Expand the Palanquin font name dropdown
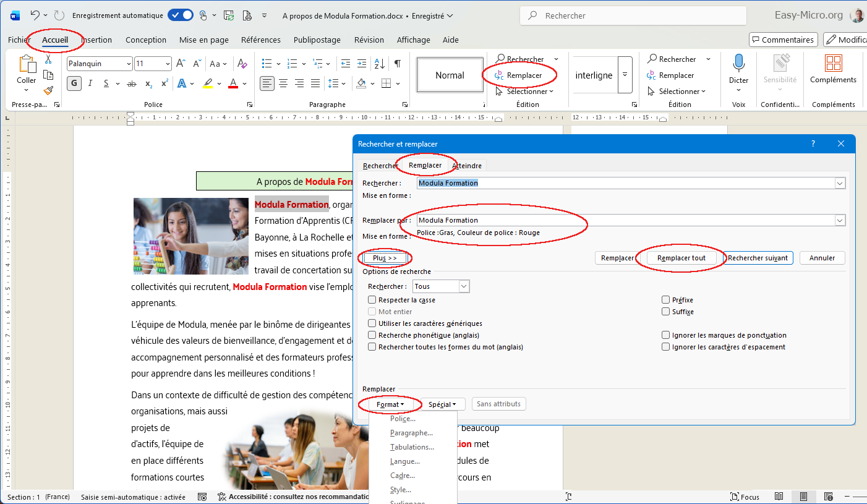This screenshot has height=504, width=867. 129,64
